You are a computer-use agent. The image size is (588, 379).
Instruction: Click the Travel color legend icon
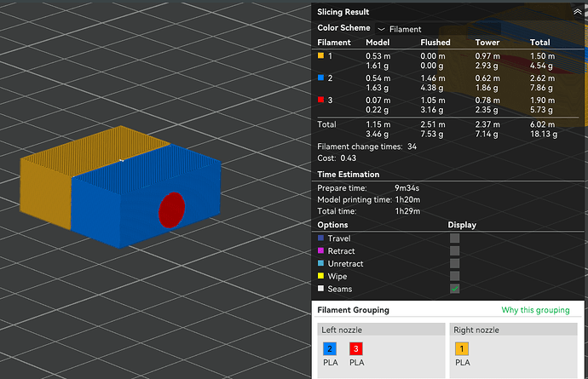pos(320,238)
